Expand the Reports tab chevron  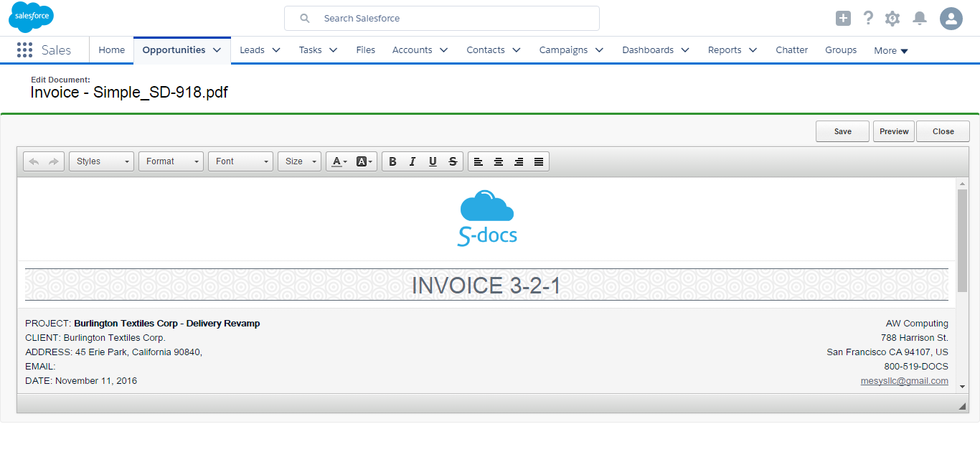click(x=753, y=50)
